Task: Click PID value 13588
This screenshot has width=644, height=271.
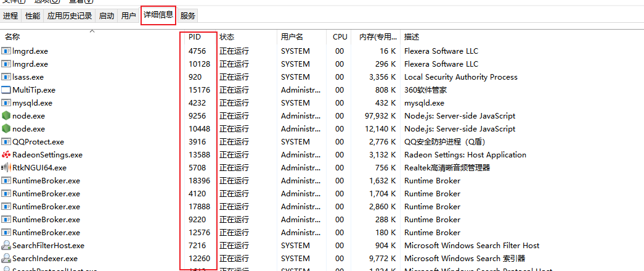Action: 199,155
